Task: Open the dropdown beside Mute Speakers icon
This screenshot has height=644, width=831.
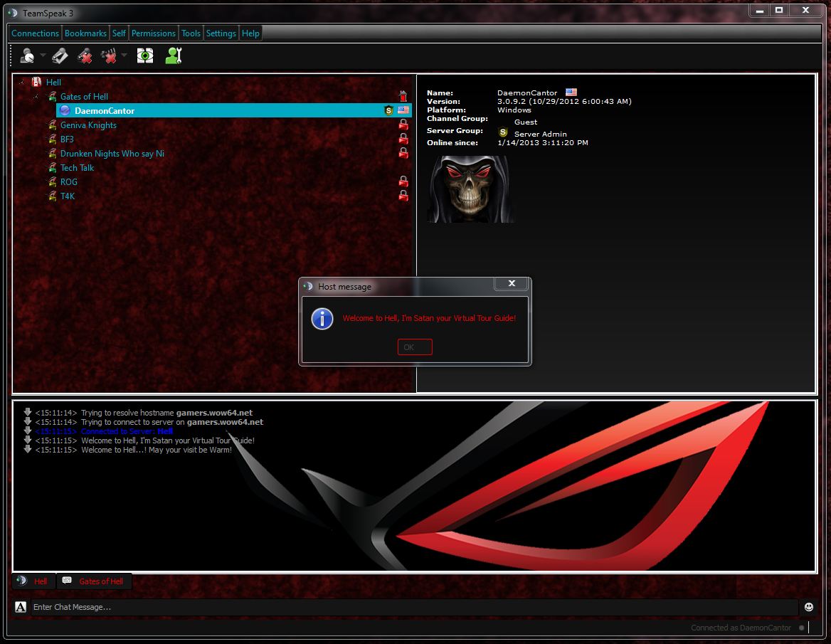Action: pyautogui.click(x=124, y=55)
